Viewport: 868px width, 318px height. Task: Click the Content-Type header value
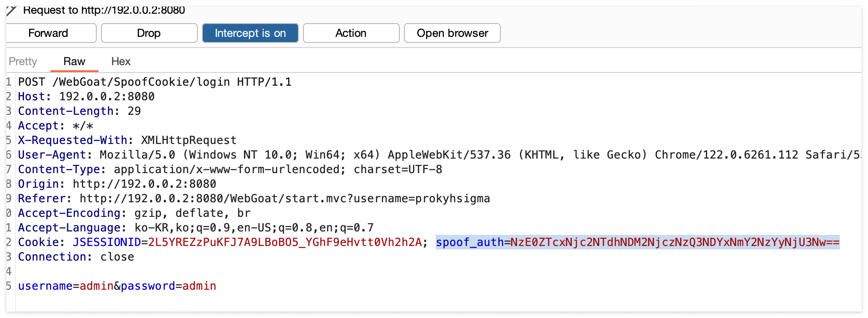tap(278, 169)
